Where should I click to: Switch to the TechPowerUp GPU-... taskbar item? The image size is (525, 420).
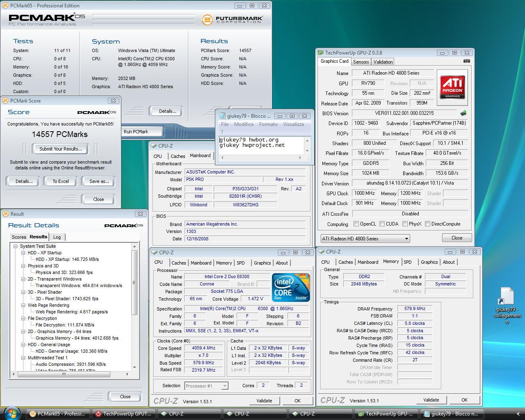coord(386,414)
